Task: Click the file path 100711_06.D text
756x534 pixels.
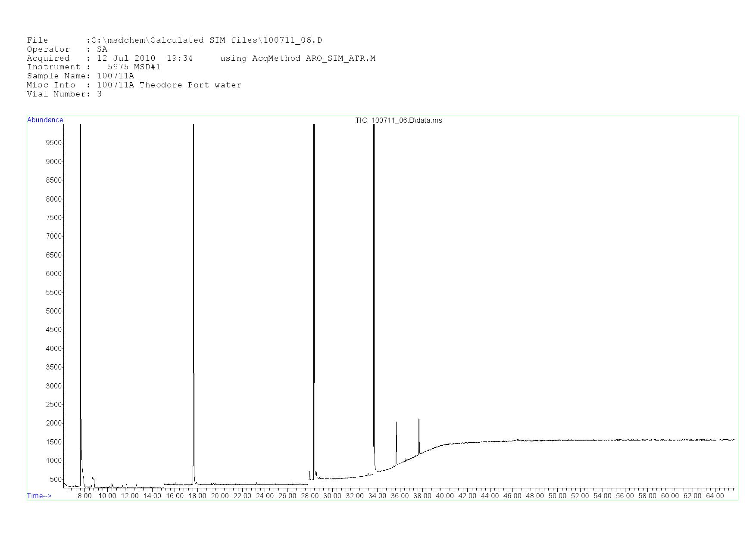Action: (292, 40)
